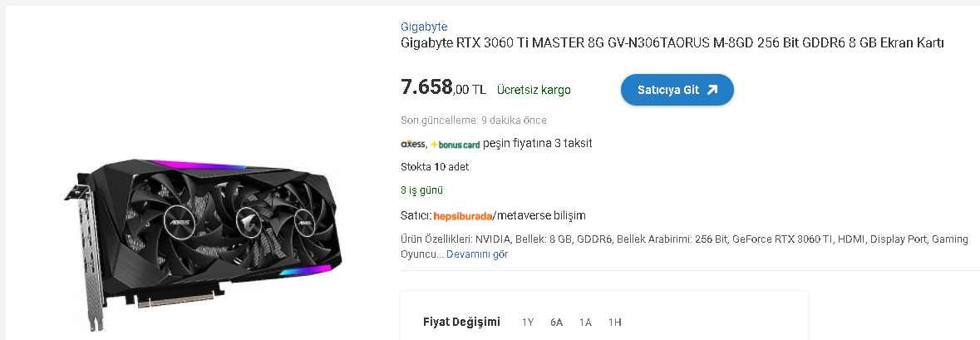Switch price chart to 1H
The image size is (980, 340).
point(615,323)
